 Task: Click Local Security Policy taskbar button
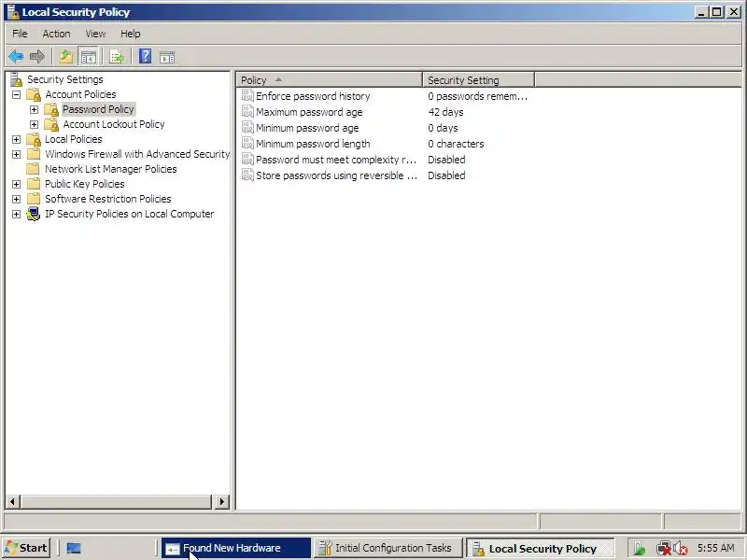click(x=541, y=548)
